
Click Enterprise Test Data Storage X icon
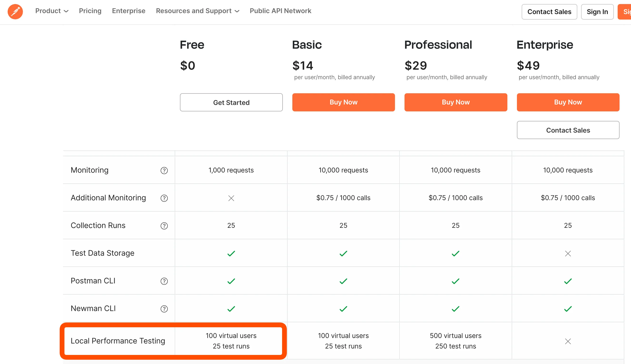coord(568,254)
